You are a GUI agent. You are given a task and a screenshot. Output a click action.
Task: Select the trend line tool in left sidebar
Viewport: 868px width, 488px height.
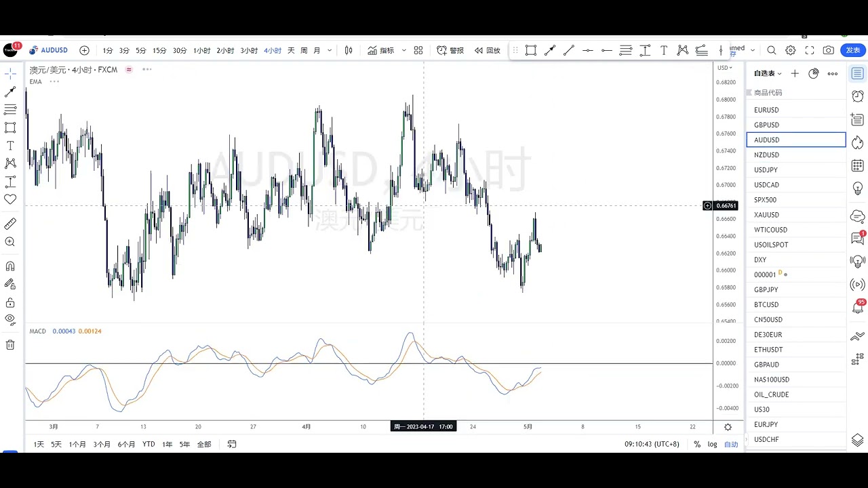coord(10,91)
